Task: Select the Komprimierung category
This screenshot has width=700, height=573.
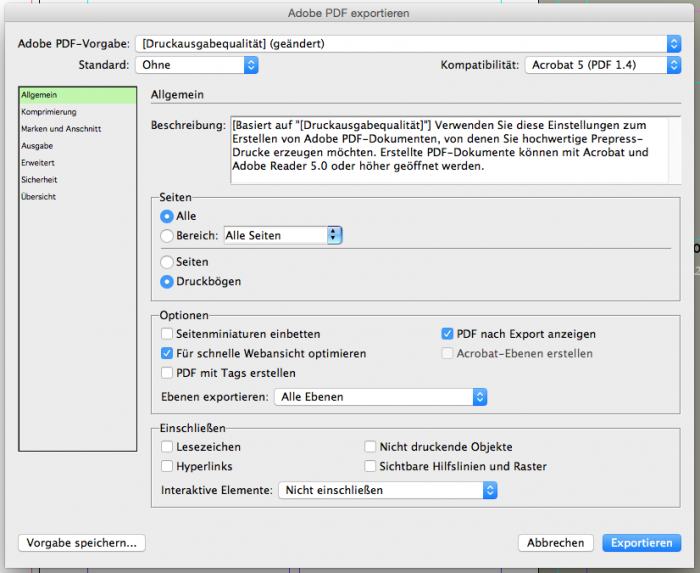Action: point(78,112)
